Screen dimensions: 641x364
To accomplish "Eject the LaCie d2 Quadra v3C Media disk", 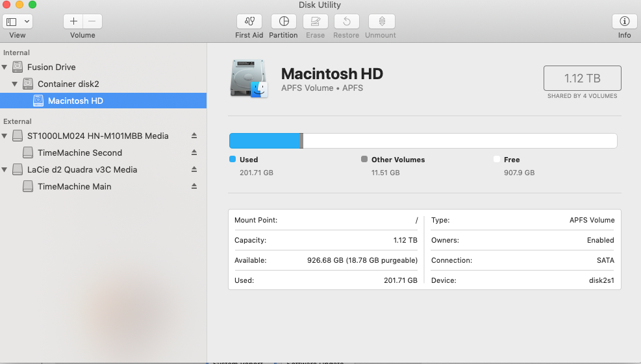I will 194,169.
